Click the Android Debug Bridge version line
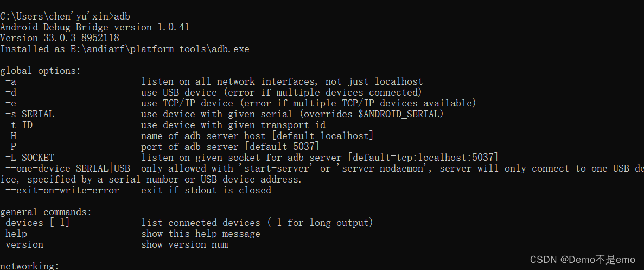 coord(95,27)
